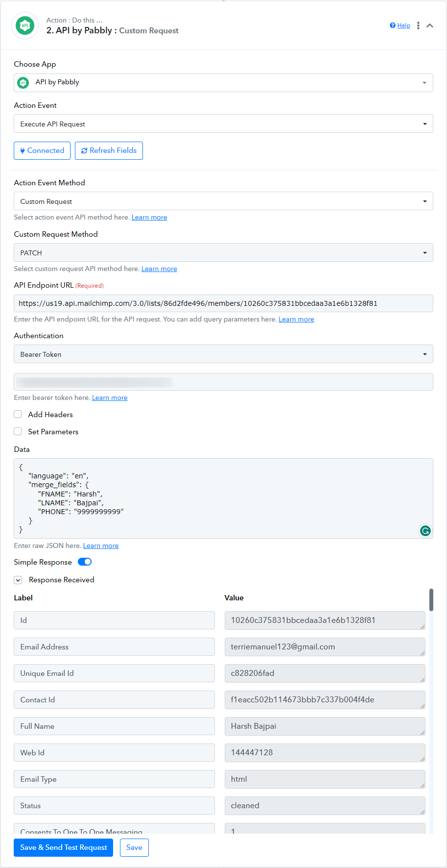Click the API Endpoint URL field
This screenshot has height=868, width=447.
[x=223, y=303]
